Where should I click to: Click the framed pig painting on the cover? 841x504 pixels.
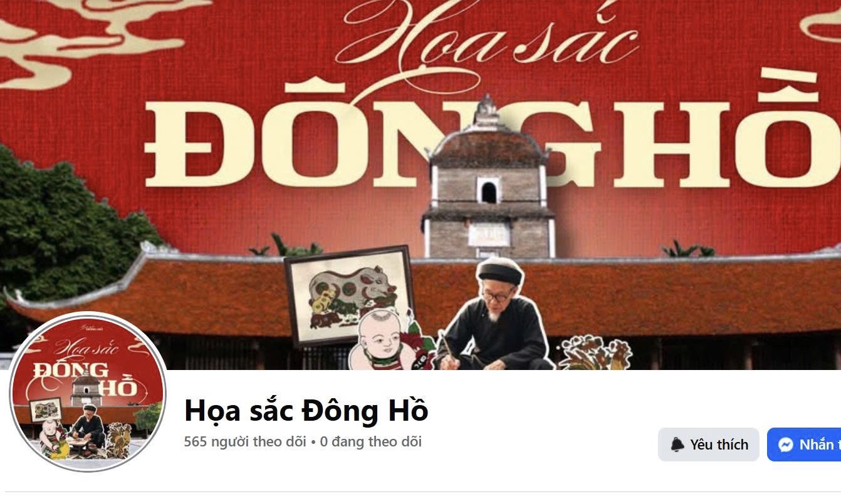350,295
